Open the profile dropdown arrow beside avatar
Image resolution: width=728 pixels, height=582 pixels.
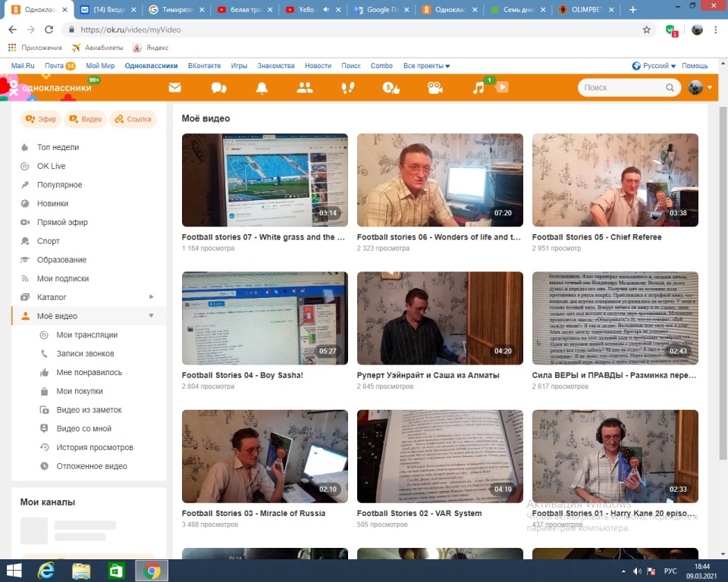tap(710, 87)
